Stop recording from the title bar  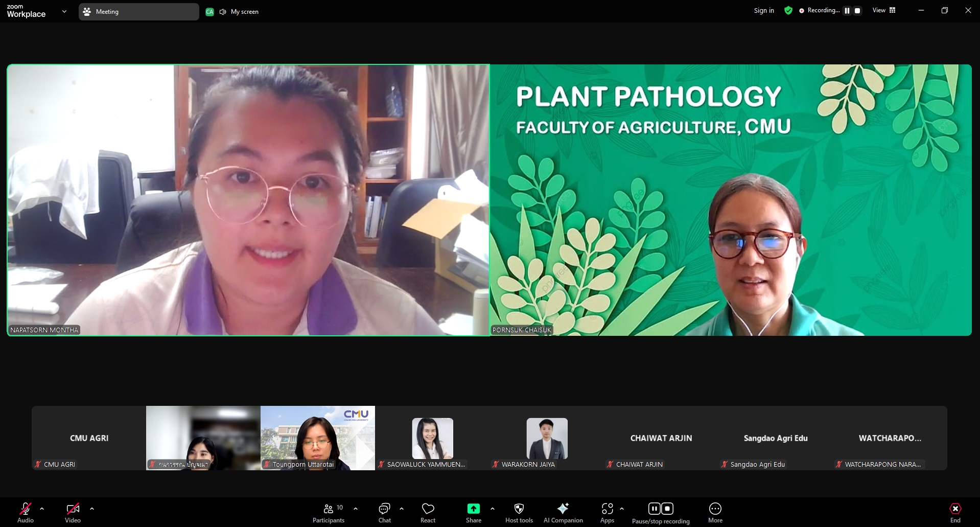pos(857,10)
